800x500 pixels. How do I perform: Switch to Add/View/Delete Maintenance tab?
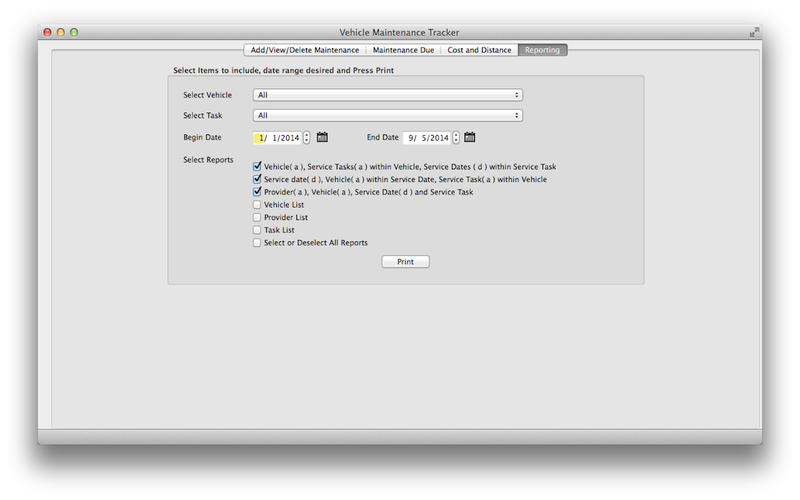[x=305, y=50]
